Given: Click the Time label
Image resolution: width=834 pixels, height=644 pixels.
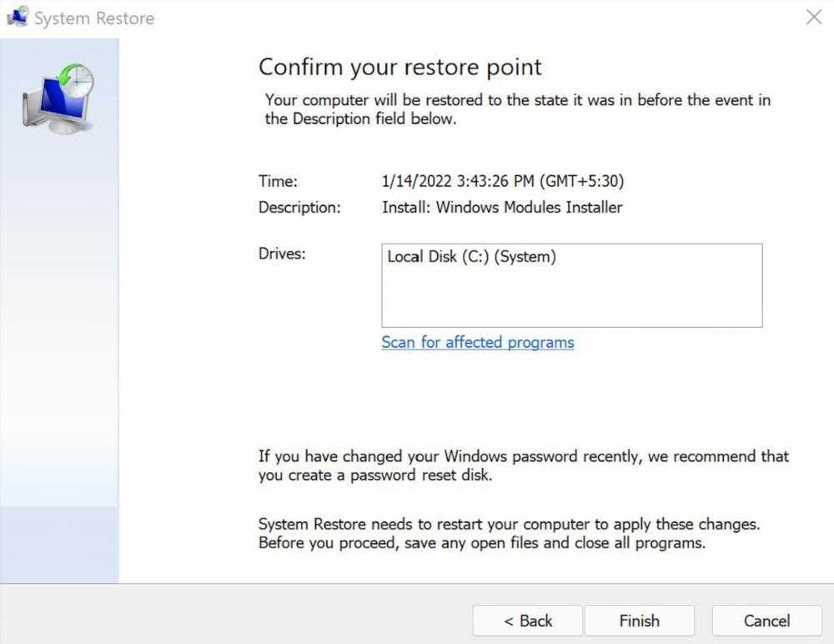Looking at the screenshot, I should [278, 181].
